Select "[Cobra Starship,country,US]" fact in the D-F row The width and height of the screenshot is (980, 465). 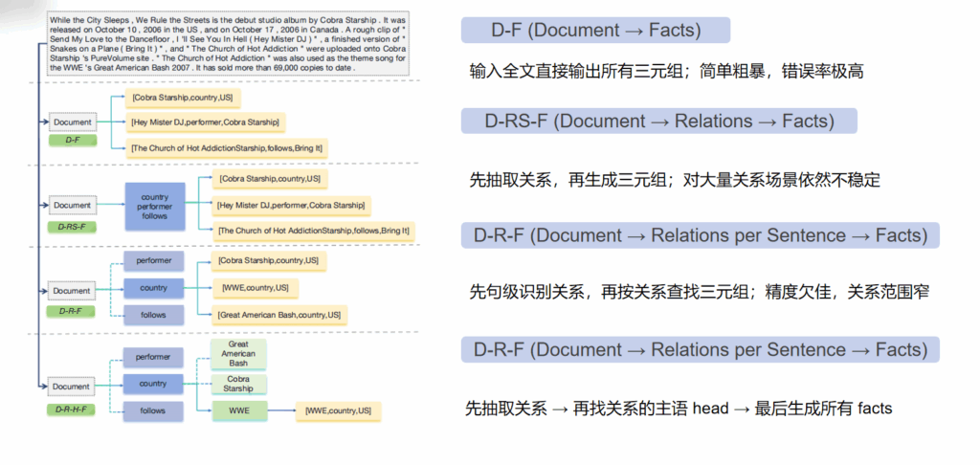click(x=183, y=99)
